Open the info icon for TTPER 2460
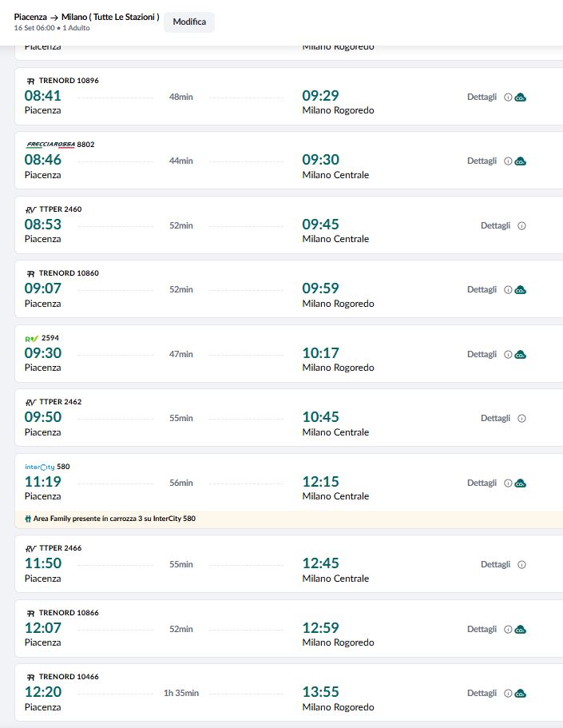This screenshot has height=728, width=563. tap(522, 226)
